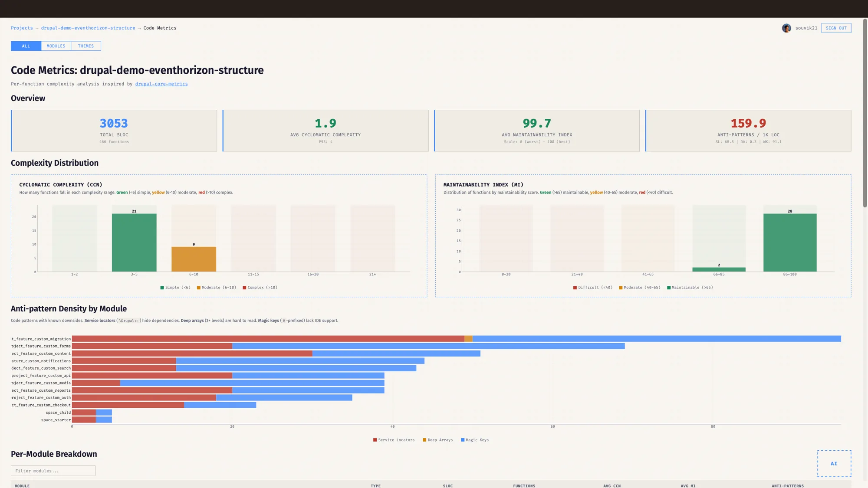Sort table by AVG MI column header
Screen dimensions: 868x488
[688, 486]
